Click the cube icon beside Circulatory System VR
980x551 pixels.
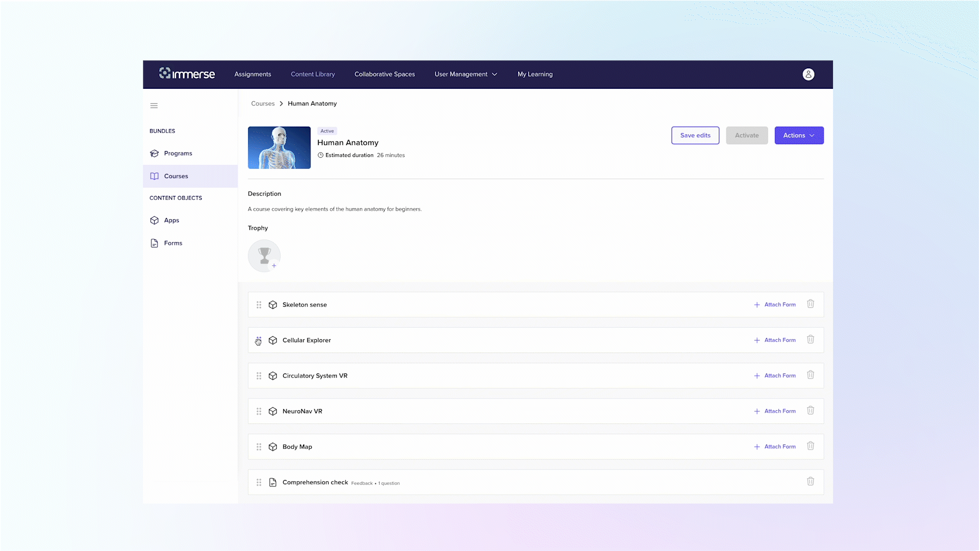click(x=273, y=376)
